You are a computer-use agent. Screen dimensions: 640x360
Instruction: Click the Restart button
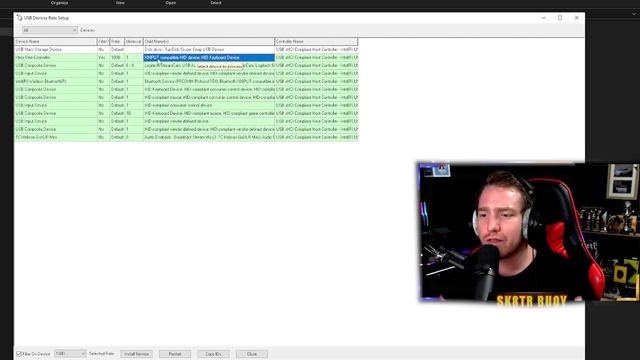click(x=175, y=354)
